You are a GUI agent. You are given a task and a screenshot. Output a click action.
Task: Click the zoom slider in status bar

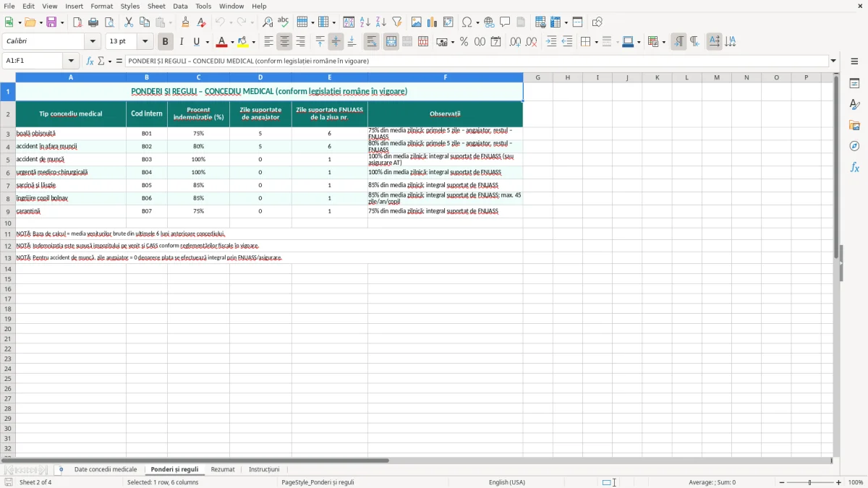[x=810, y=482]
